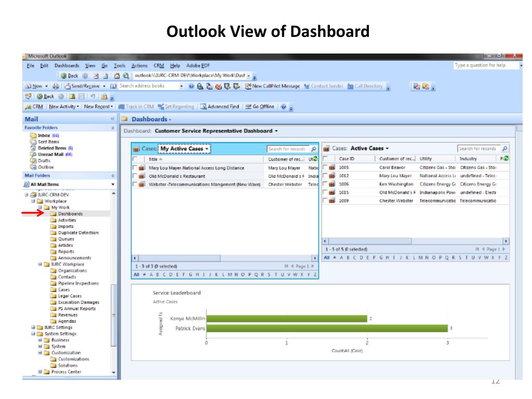Open the New Record dropdown
Viewport: 532px width, 399px height.
98,107
